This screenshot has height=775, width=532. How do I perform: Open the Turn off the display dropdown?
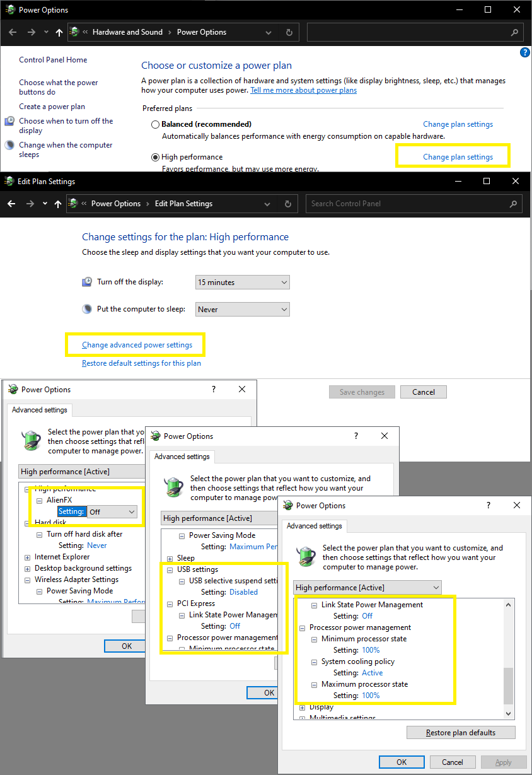[x=242, y=283]
